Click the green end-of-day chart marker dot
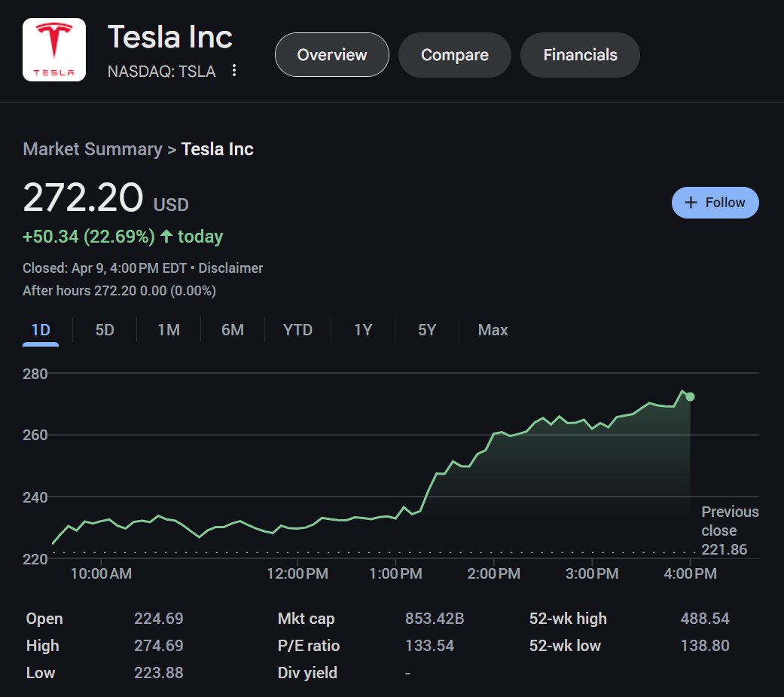The image size is (784, 697). tap(690, 397)
